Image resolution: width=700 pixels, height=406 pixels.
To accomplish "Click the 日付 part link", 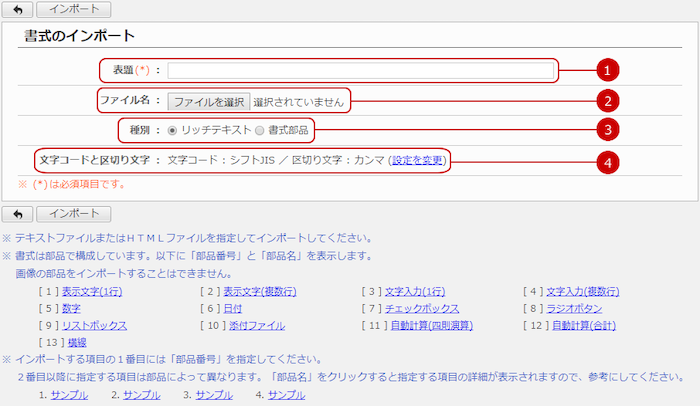I will click(x=232, y=308).
